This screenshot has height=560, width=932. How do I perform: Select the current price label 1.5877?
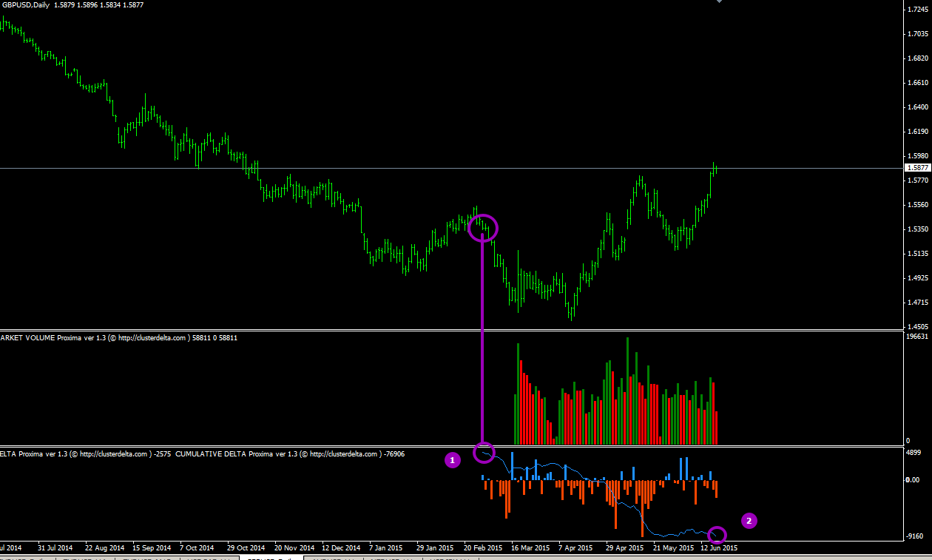(917, 168)
